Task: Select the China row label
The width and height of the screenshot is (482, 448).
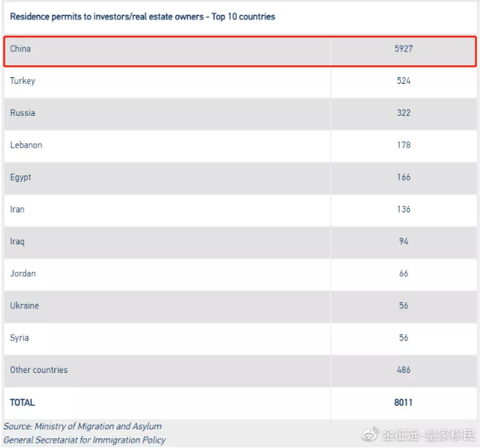Action: [x=20, y=49]
